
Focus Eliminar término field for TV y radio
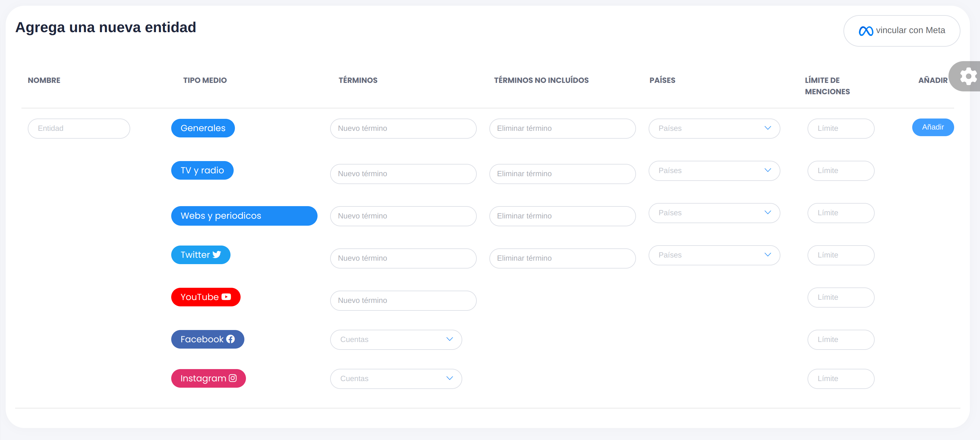pos(562,174)
